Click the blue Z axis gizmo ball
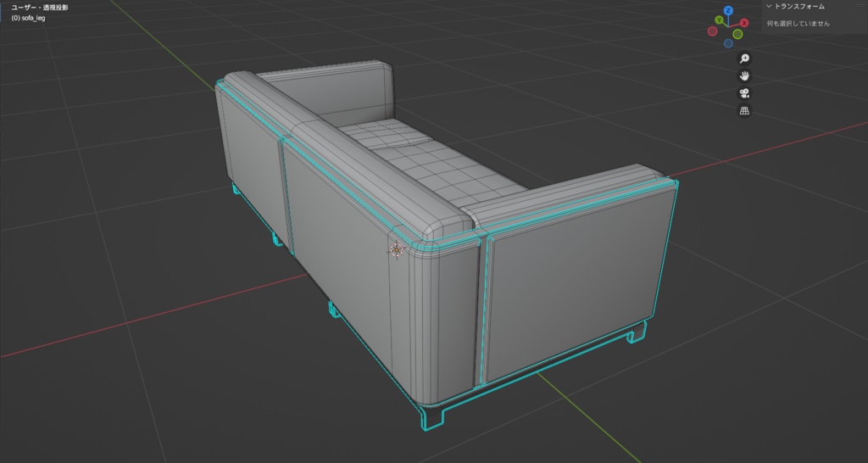Viewport: 868px width, 463px height. click(x=728, y=10)
